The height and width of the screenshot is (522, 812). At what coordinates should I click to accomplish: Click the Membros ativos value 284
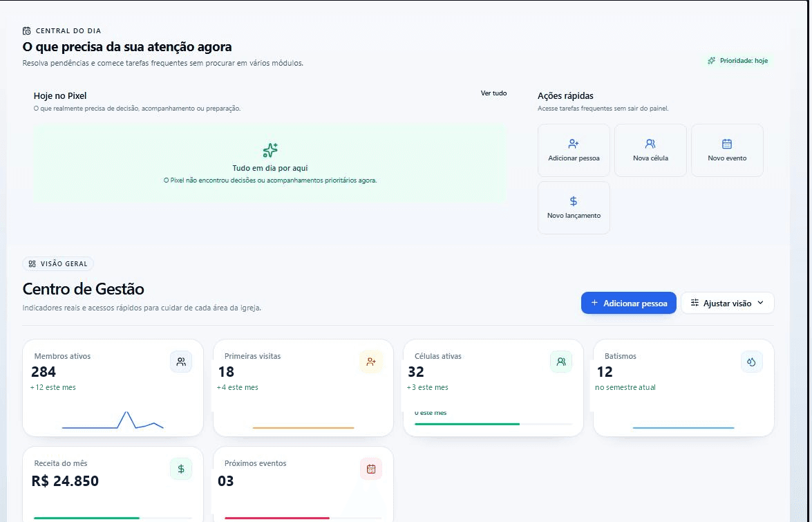pyautogui.click(x=44, y=372)
